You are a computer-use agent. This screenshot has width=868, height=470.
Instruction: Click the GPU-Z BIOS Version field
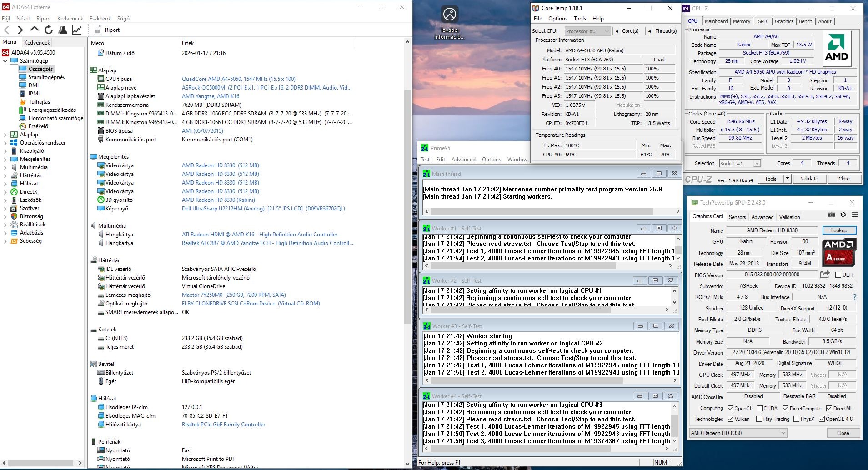coord(772,275)
